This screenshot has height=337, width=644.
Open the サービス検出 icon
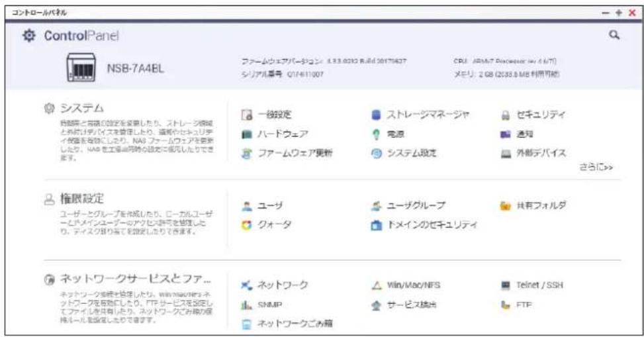376,305
